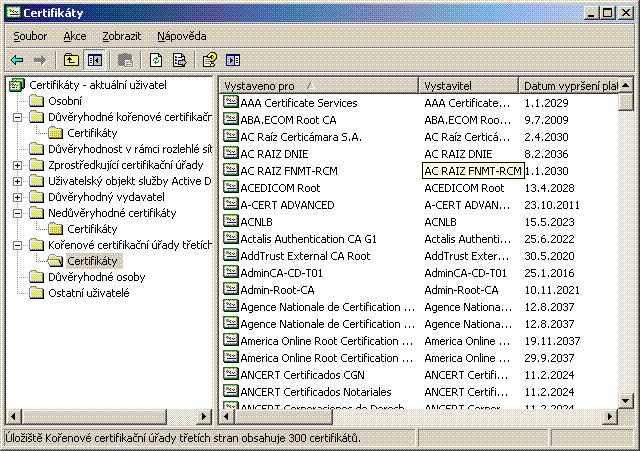Go up one level with the folder icon
The width and height of the screenshot is (640, 451).
[x=71, y=60]
